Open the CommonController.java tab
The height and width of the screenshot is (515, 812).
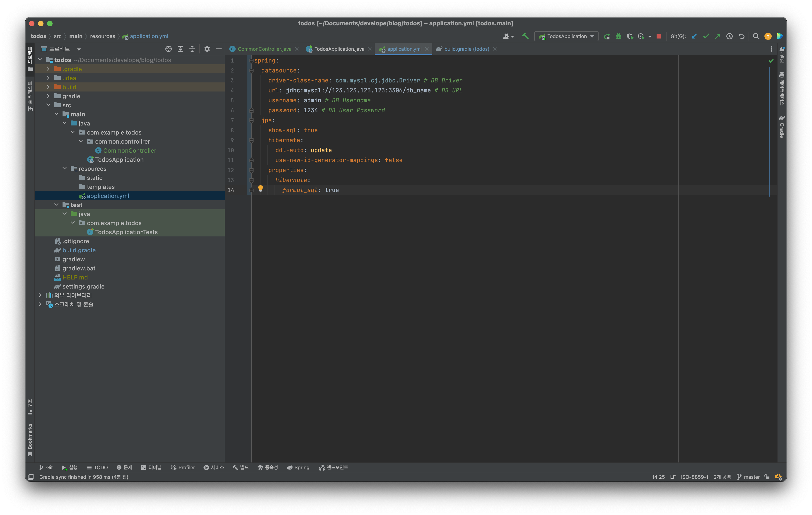click(x=264, y=49)
